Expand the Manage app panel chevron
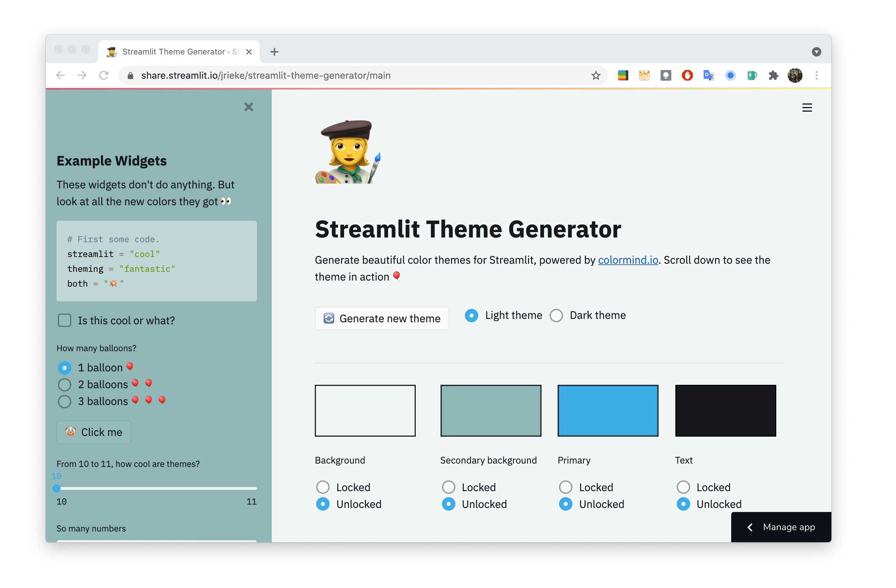 pos(750,527)
